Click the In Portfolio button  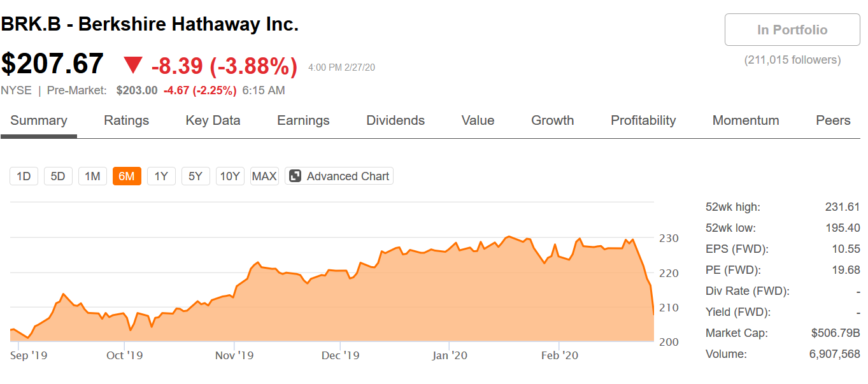point(792,30)
